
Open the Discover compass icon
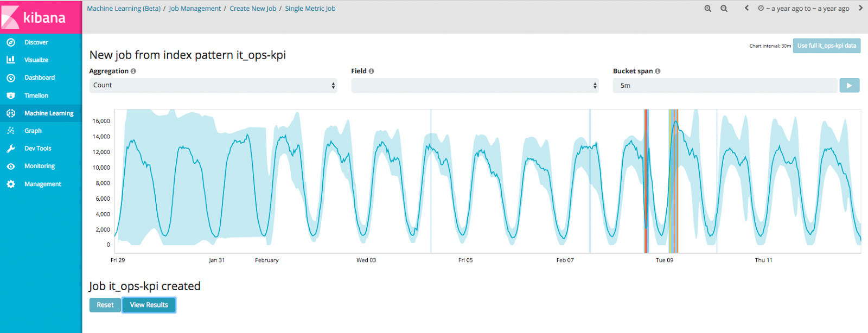(x=11, y=42)
